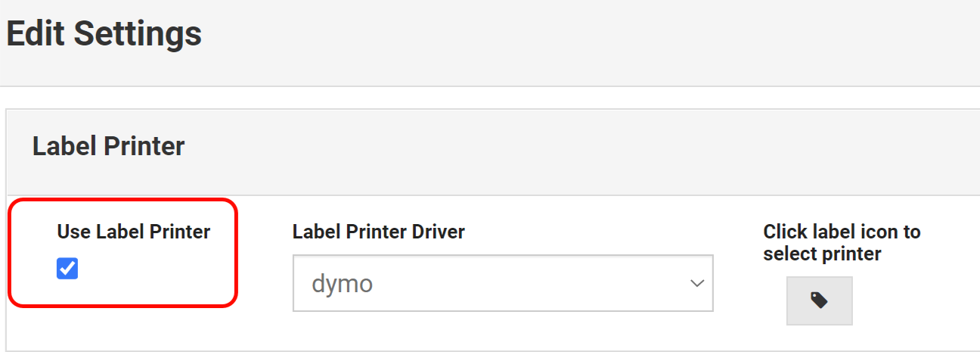Click the Label Printer Driver field label
The image size is (980, 352).
(378, 232)
